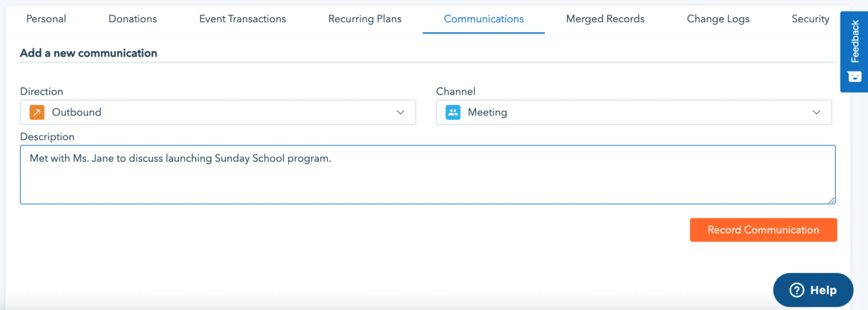The width and height of the screenshot is (868, 310).
Task: Switch to the Security tab
Action: click(x=810, y=19)
